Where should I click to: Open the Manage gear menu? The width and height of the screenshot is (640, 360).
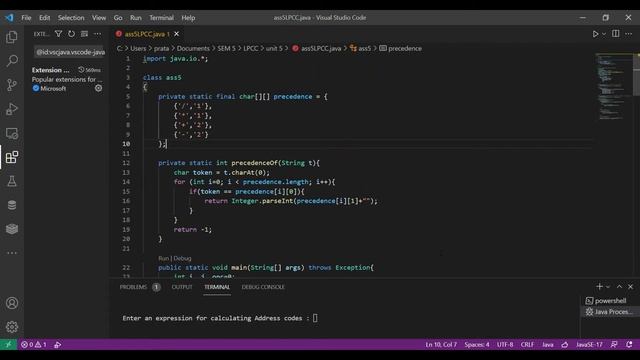[x=12, y=327]
